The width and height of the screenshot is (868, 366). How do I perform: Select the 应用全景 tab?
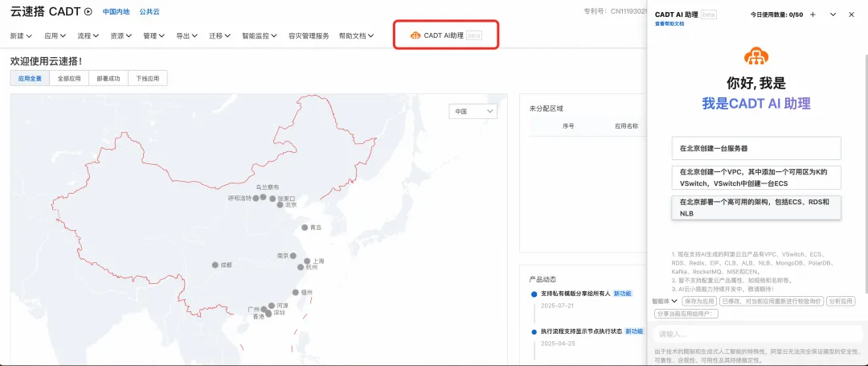(x=30, y=78)
